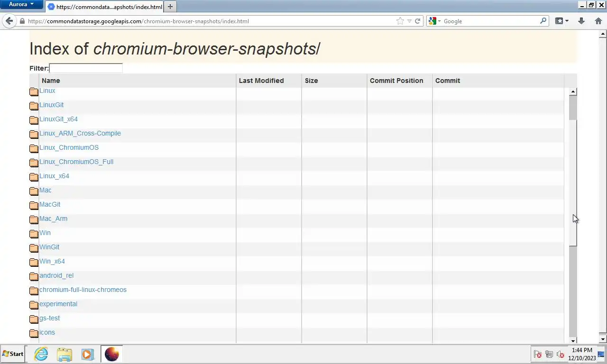Click the address bar URL field
Image resolution: width=607 pixels, height=364 pixels.
point(211,21)
